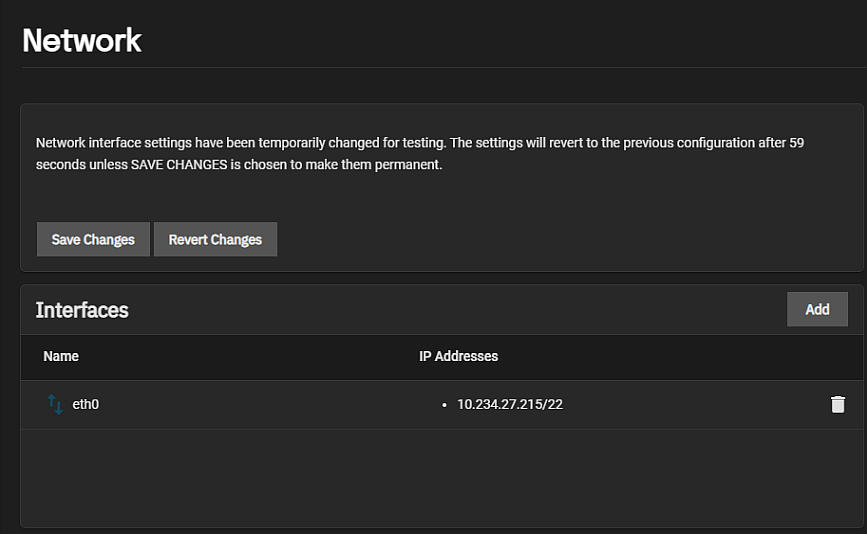
Task: Click the empty space right of Revert Changes
Action: click(560, 240)
